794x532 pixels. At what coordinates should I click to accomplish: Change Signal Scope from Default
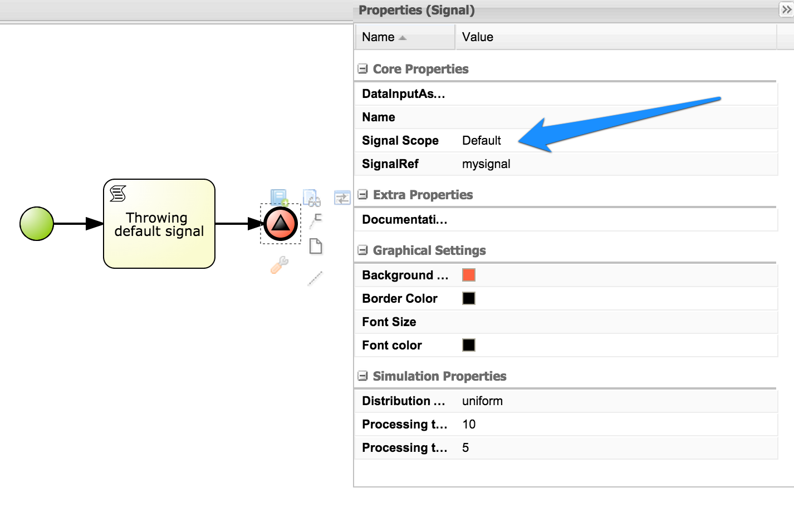coord(481,140)
